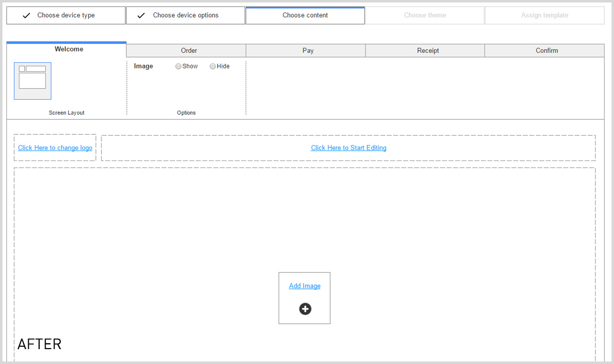Open the Assign template step
Image resolution: width=614 pixels, height=364 pixels.
point(544,15)
